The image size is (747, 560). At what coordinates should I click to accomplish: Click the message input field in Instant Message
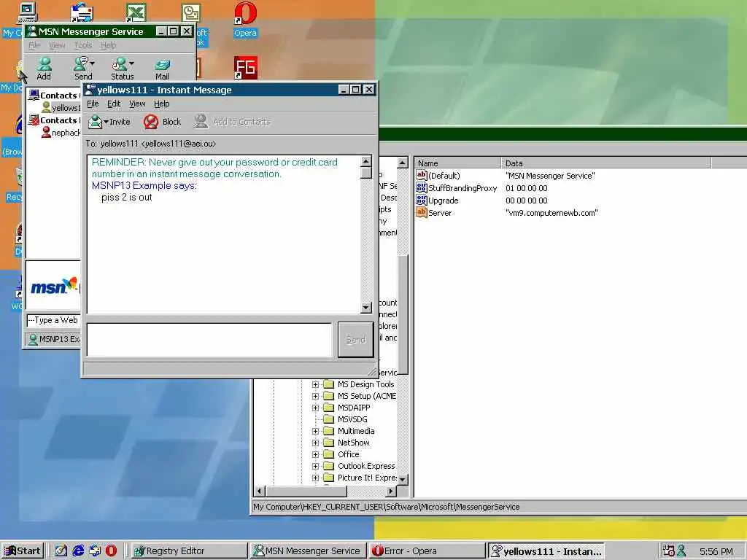pos(209,340)
